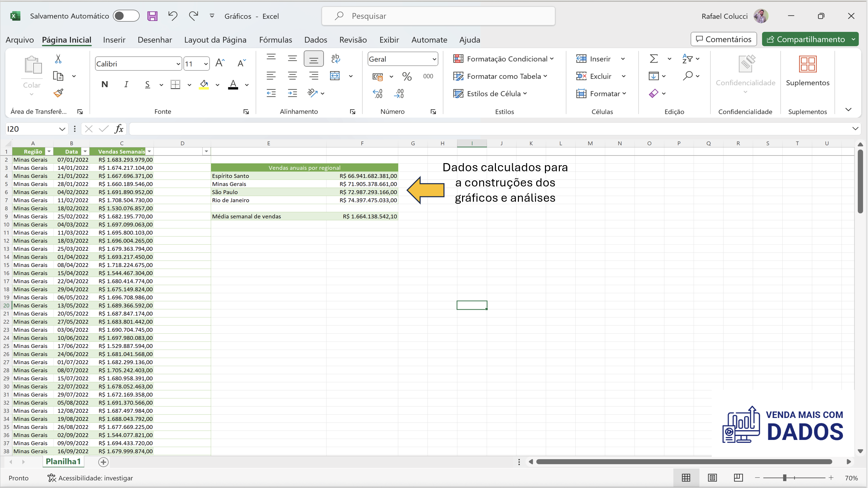This screenshot has height=488, width=868.
Task: Open the Geral number format dropdown
Action: tap(434, 59)
